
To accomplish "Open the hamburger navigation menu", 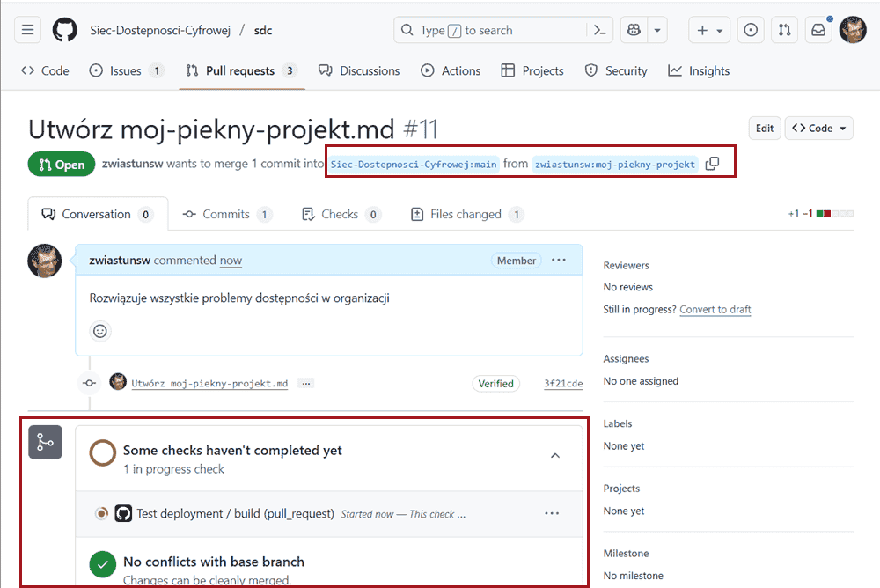I will pyautogui.click(x=28, y=30).
